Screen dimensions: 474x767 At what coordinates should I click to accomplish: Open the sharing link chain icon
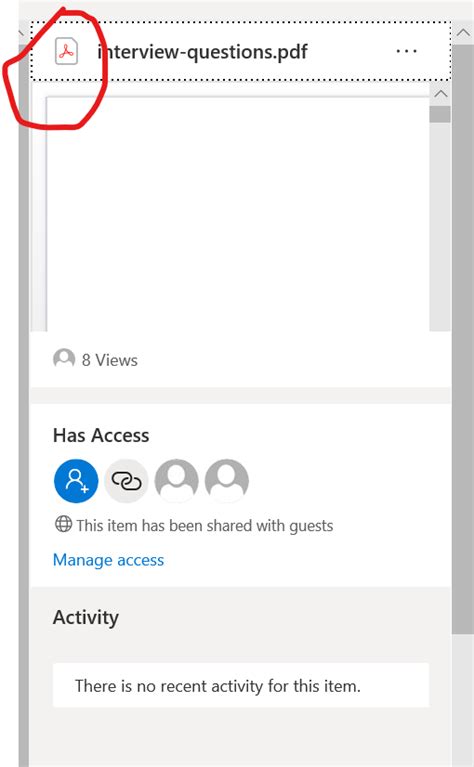click(x=126, y=481)
